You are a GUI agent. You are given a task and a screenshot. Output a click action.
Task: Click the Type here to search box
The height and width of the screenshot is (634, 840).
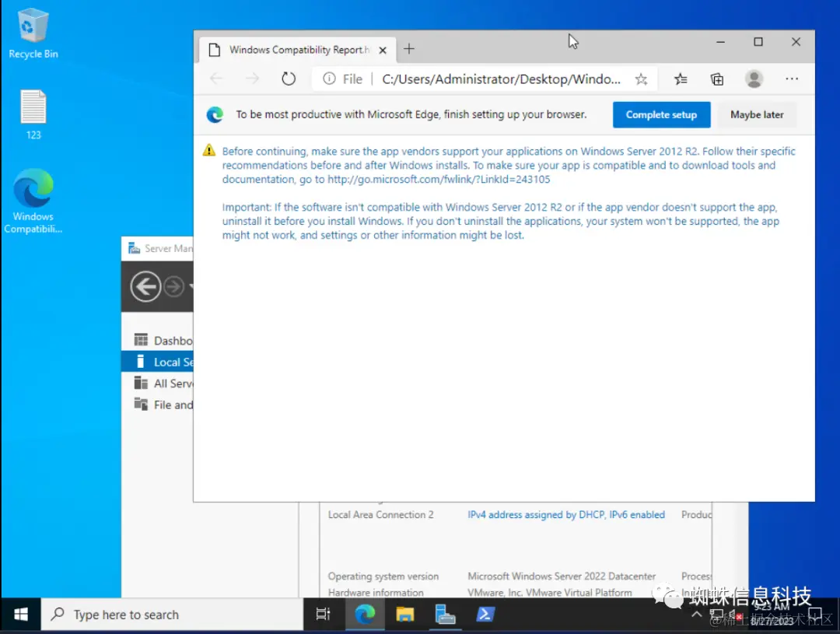(x=172, y=615)
